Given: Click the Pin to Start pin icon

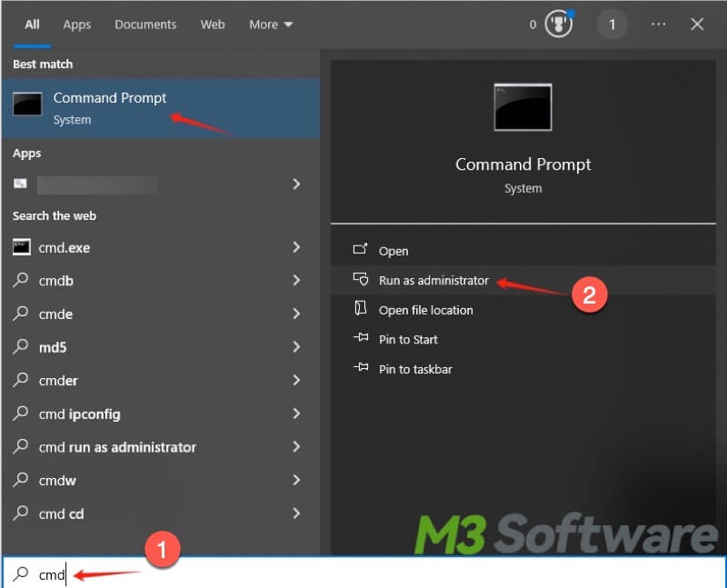Looking at the screenshot, I should (360, 339).
